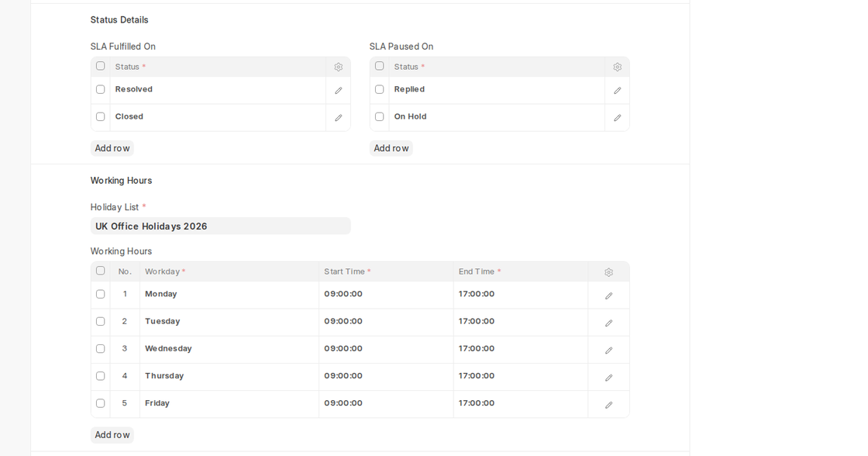Edit the Monday working hours row

tap(608, 296)
